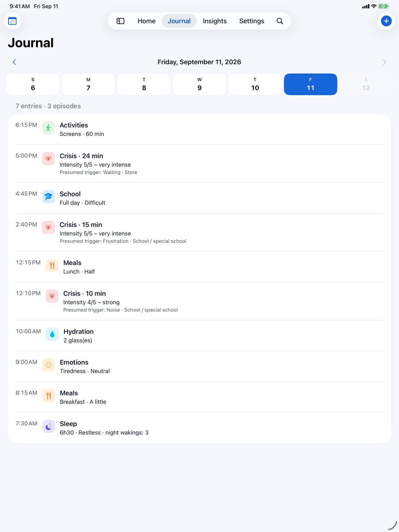Open search with the magnifier icon
399x532 pixels.
coord(280,21)
